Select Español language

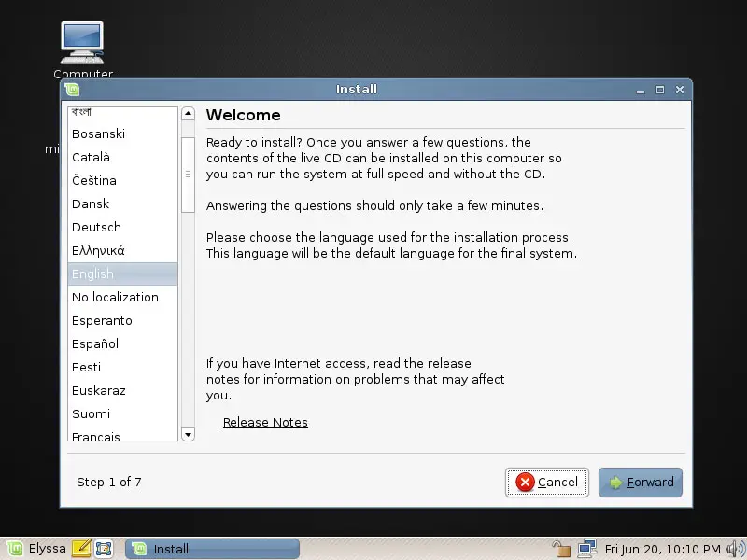122,343
